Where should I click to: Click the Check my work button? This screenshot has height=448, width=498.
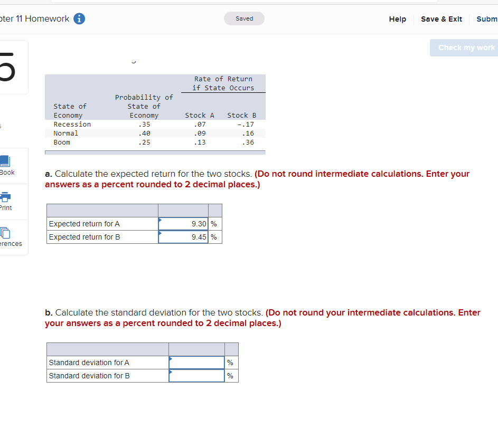[467, 47]
